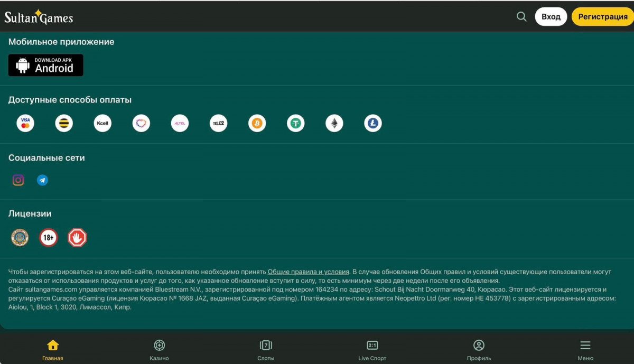
Task: Open the Instagram social link
Action: tap(18, 181)
